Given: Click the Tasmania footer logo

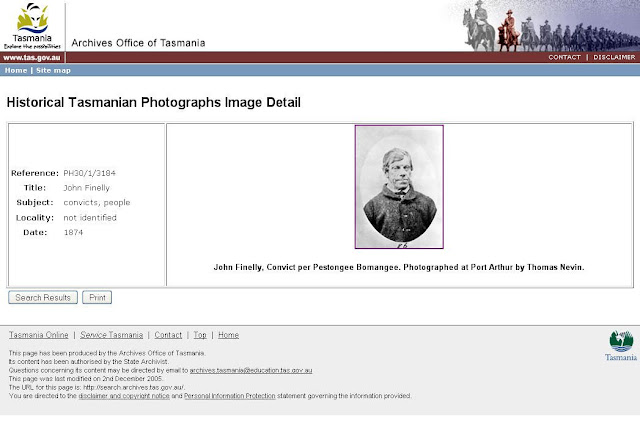Looking at the screenshot, I should pyautogui.click(x=621, y=346).
